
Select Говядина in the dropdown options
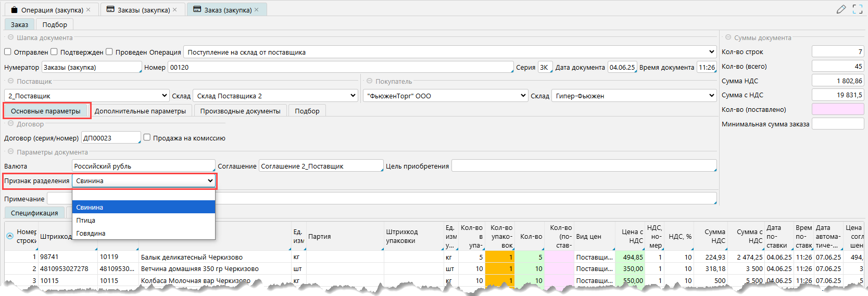91,234
